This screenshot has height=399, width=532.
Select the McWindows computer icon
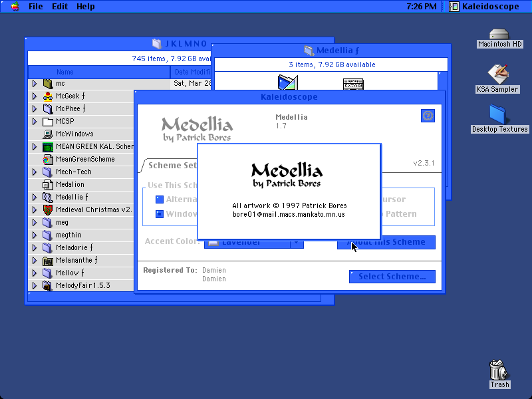tap(48, 134)
